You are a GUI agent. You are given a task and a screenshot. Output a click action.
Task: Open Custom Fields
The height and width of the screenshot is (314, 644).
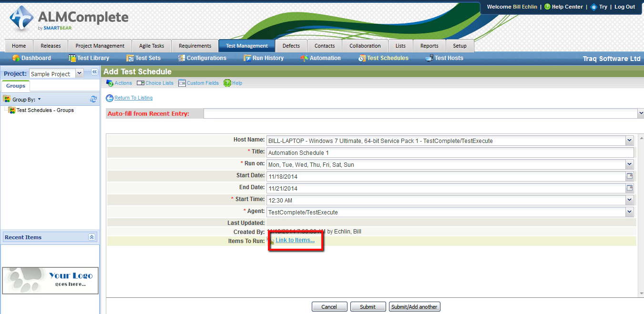point(202,82)
